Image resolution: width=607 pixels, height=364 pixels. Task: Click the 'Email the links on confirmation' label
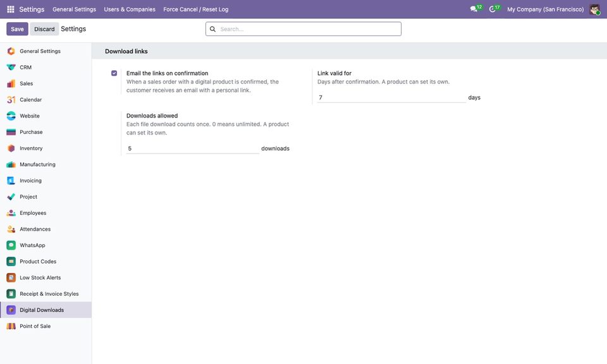[167, 73]
